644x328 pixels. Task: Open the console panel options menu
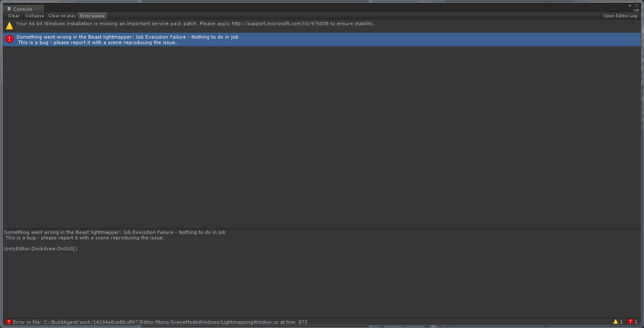click(x=636, y=10)
